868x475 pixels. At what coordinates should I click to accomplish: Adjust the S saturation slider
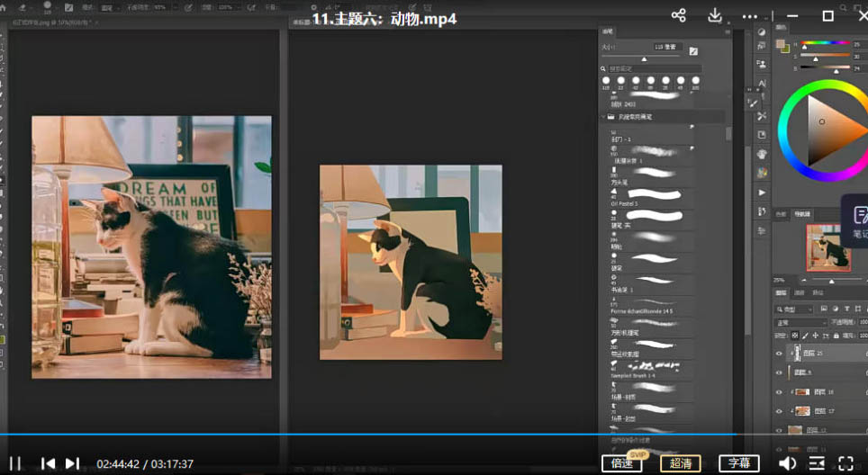tap(825, 56)
